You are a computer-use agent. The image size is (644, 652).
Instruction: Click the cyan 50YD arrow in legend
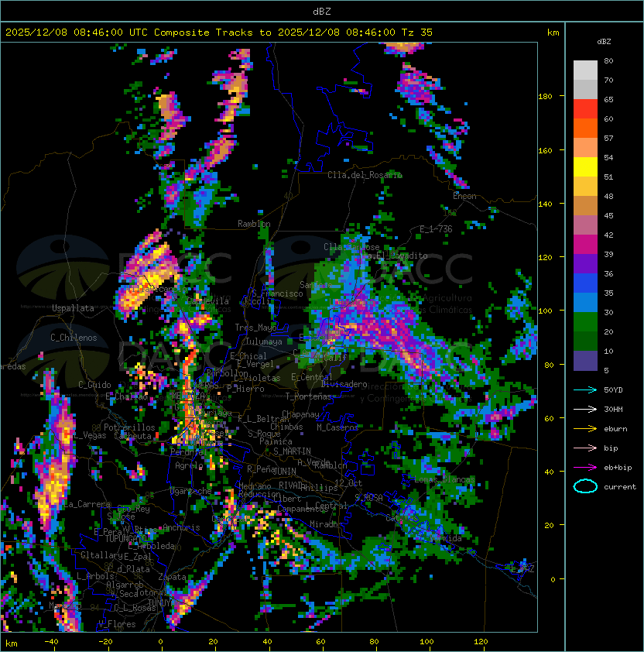tap(585, 389)
